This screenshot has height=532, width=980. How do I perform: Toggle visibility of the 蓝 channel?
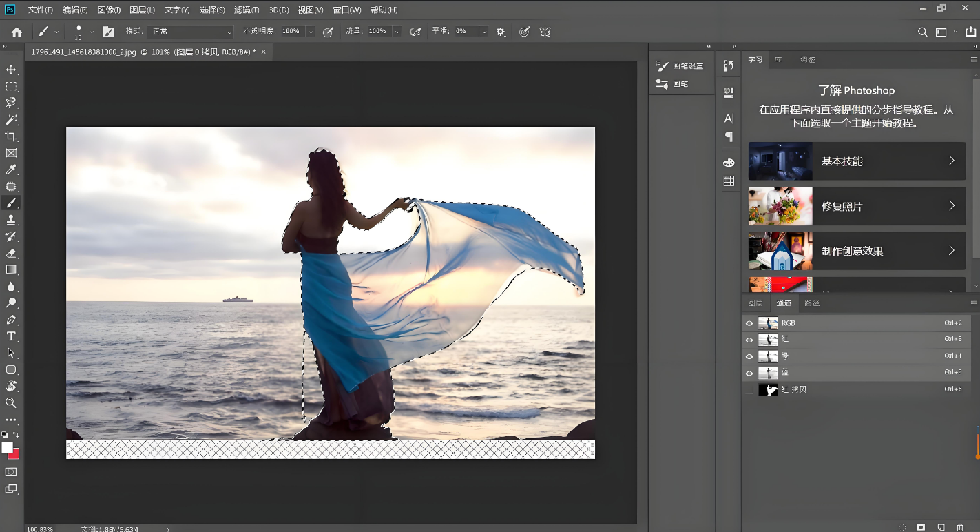click(x=749, y=373)
